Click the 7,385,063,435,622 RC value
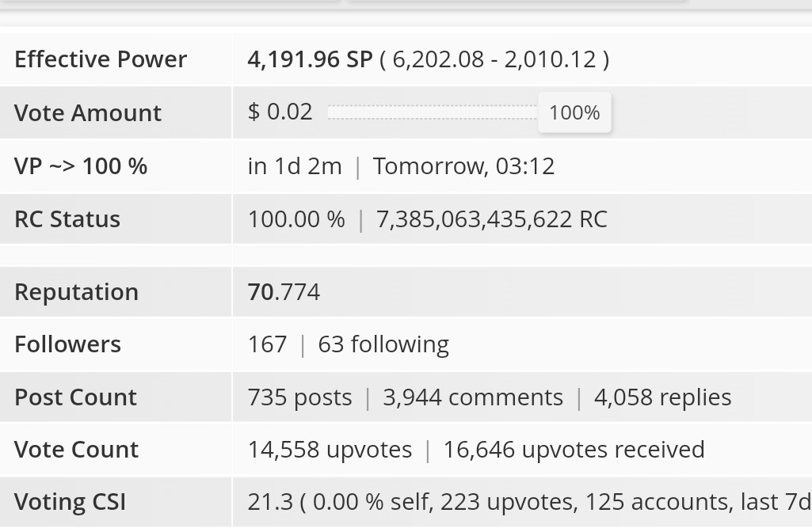Viewport: 812px width, 532px height. (491, 219)
